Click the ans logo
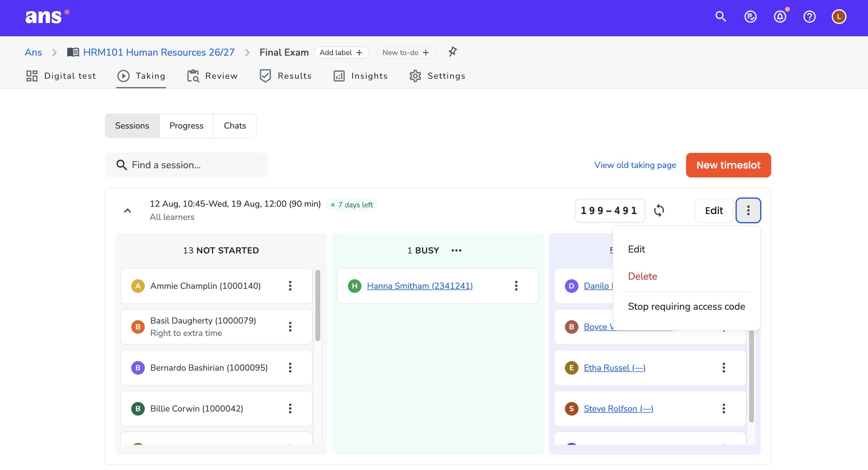The height and width of the screenshot is (470, 868). pos(47,17)
